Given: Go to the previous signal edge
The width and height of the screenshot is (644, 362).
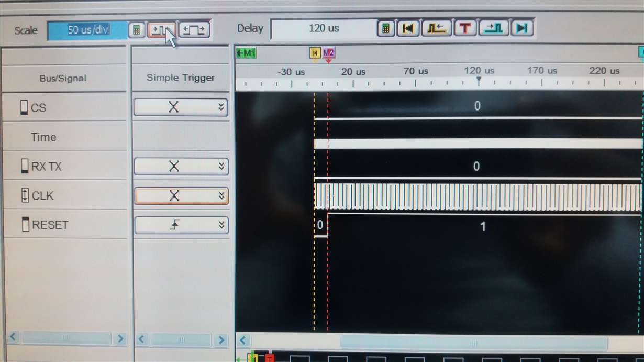Looking at the screenshot, I should 436,28.
